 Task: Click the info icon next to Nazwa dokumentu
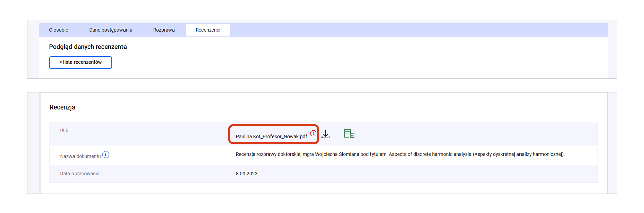[106, 155]
